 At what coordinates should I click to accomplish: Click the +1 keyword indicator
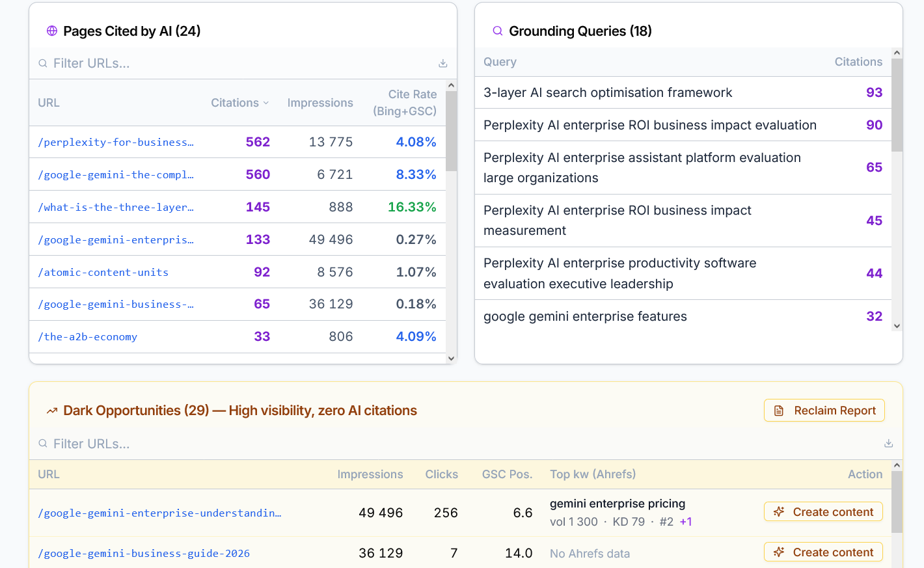click(686, 522)
